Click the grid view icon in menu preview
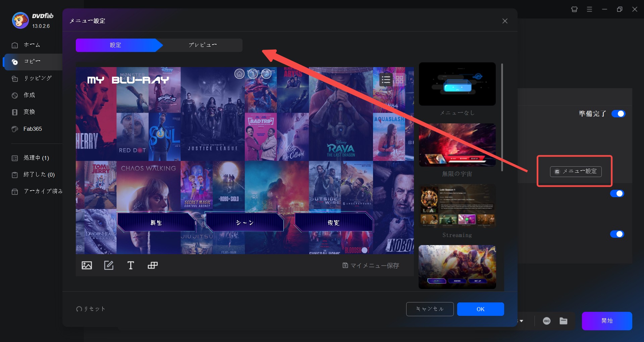Image resolution: width=644 pixels, height=342 pixels. point(399,79)
